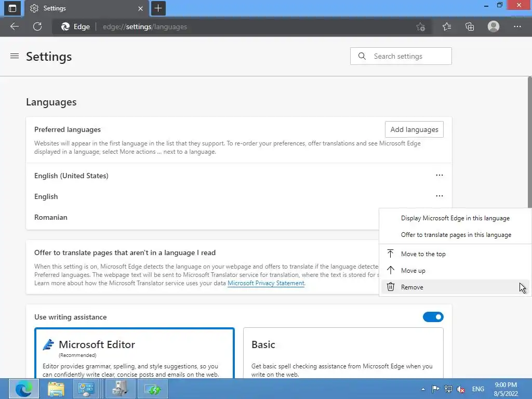
Task: Click the Languages page heading
Action: (51, 102)
